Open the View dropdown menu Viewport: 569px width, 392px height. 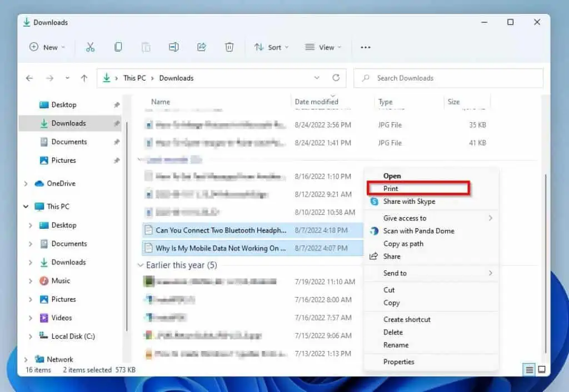click(x=324, y=47)
